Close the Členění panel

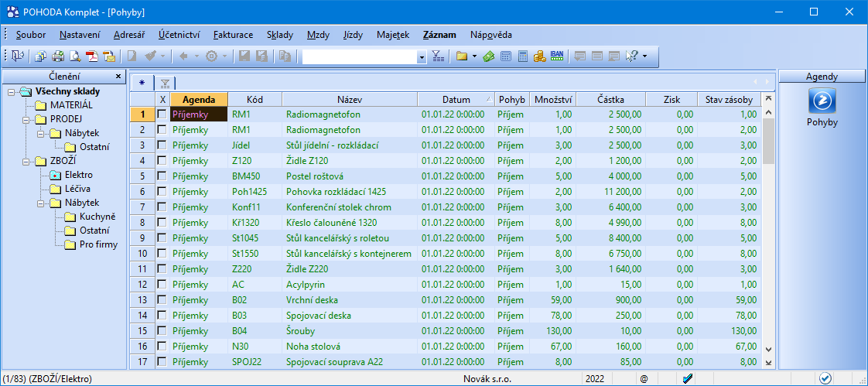(118, 76)
